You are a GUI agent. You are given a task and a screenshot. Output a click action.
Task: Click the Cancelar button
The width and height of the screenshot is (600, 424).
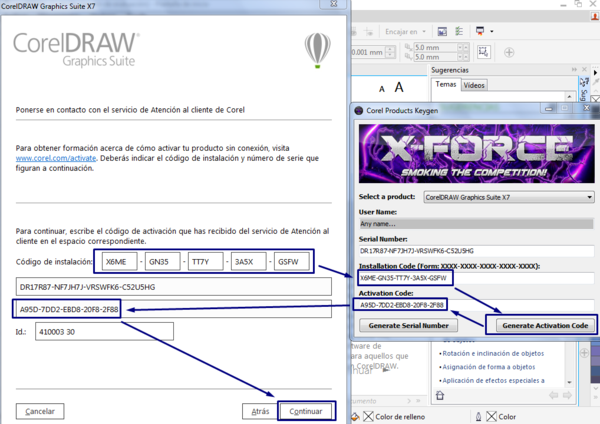coord(40,411)
